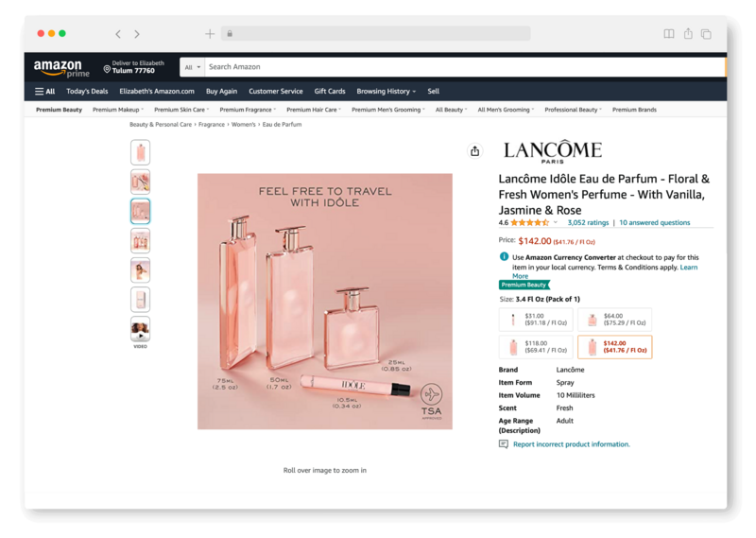Expand All Men's Grooming submenu

click(x=506, y=110)
